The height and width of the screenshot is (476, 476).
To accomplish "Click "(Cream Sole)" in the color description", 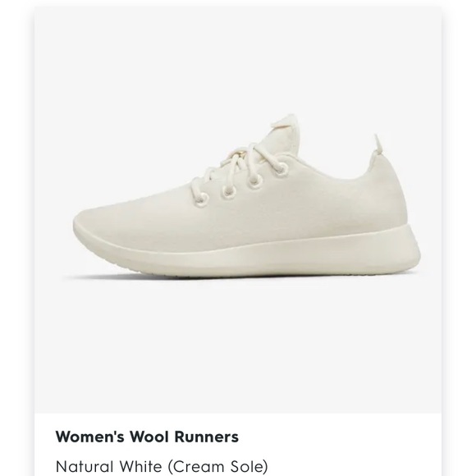I will (x=218, y=467).
